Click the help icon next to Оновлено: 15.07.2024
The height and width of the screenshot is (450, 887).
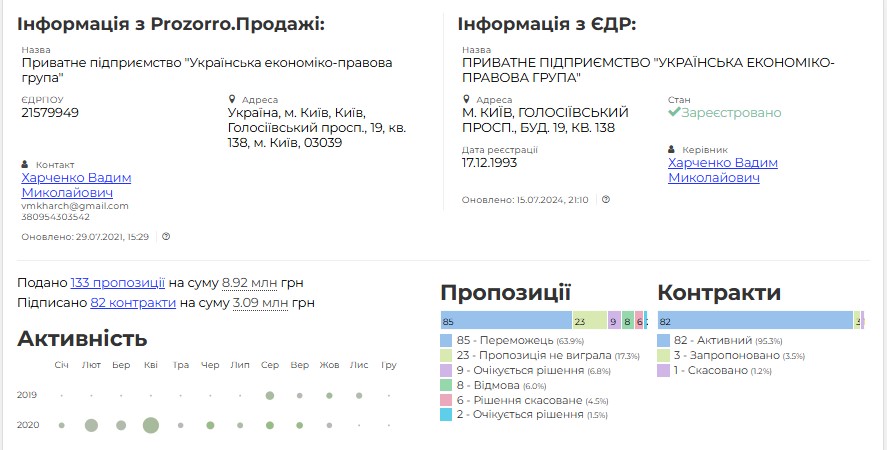(x=606, y=199)
